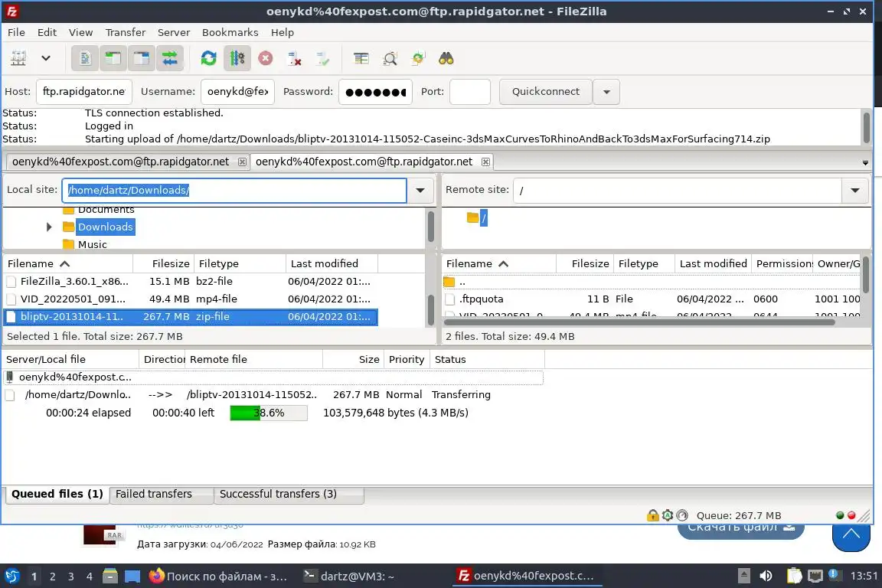The image size is (882, 588).
Task: Select bliptv-20131014 zip file row
Action: tap(190, 317)
